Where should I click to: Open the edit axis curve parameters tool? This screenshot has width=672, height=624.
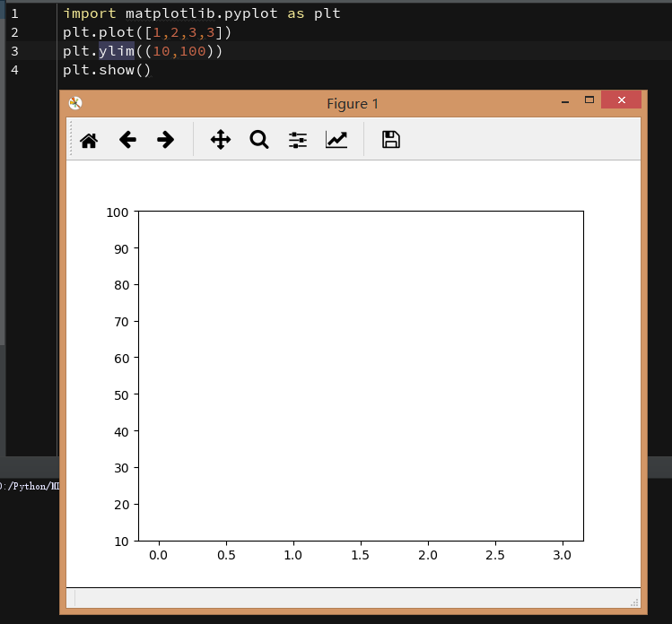336,140
